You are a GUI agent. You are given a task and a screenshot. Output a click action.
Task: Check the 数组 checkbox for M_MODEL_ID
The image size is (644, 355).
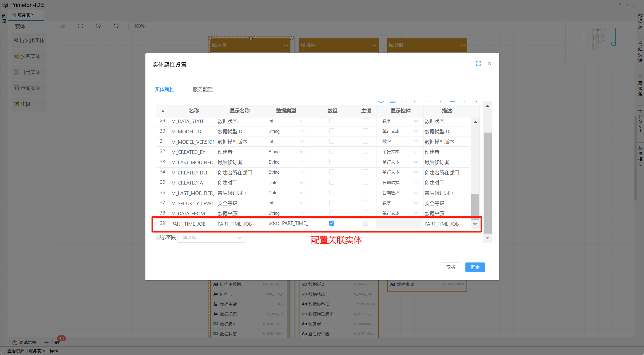pos(332,131)
